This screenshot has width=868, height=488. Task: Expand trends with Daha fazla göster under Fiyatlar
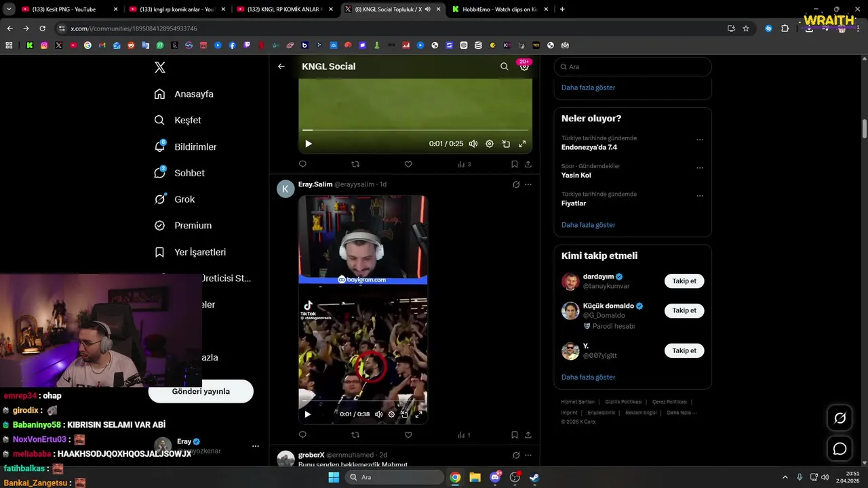tap(588, 225)
